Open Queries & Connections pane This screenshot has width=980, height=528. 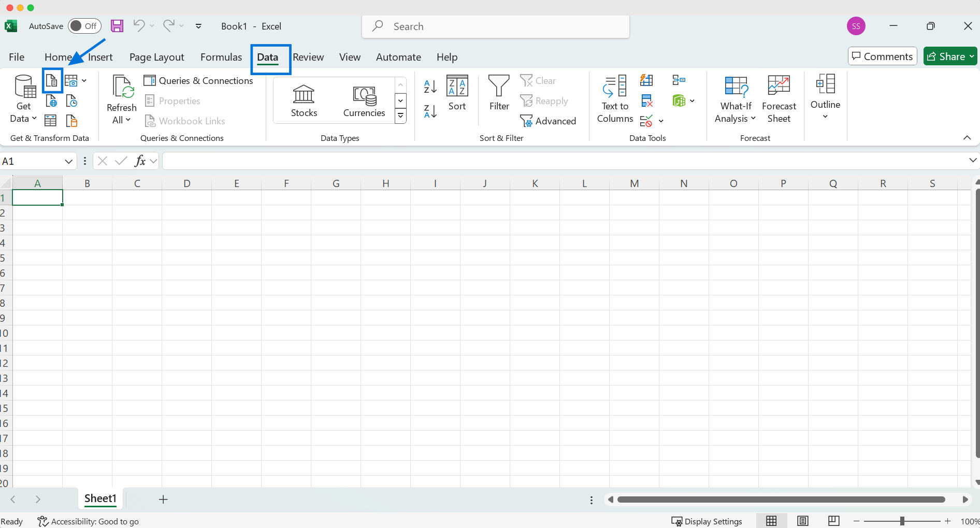[199, 81]
